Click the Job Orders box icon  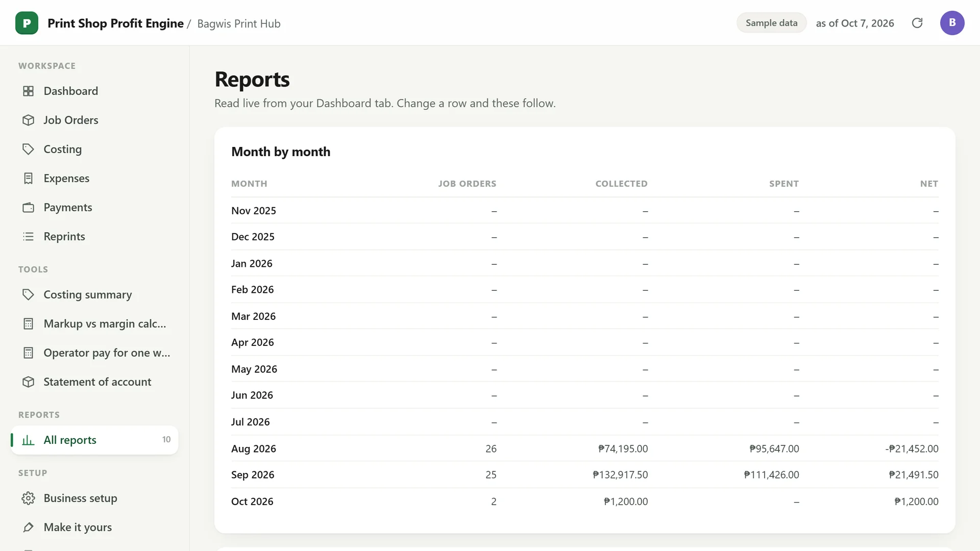(29, 120)
